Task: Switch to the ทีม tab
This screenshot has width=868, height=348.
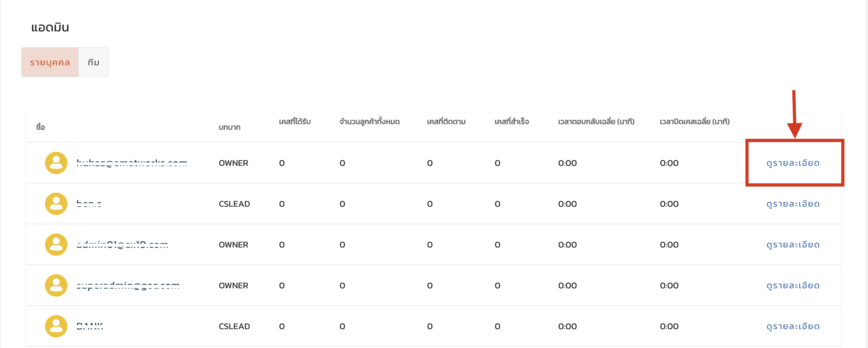Action: [x=93, y=62]
